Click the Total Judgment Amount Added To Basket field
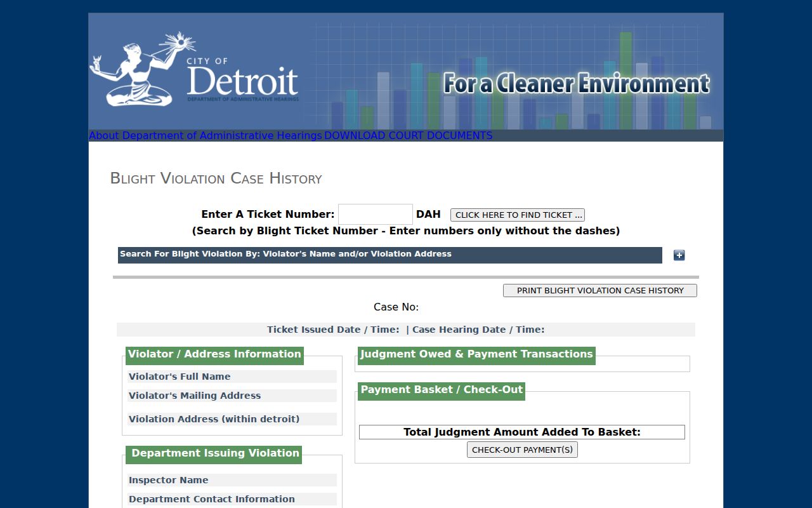The width and height of the screenshot is (812, 508). pyautogui.click(x=522, y=432)
